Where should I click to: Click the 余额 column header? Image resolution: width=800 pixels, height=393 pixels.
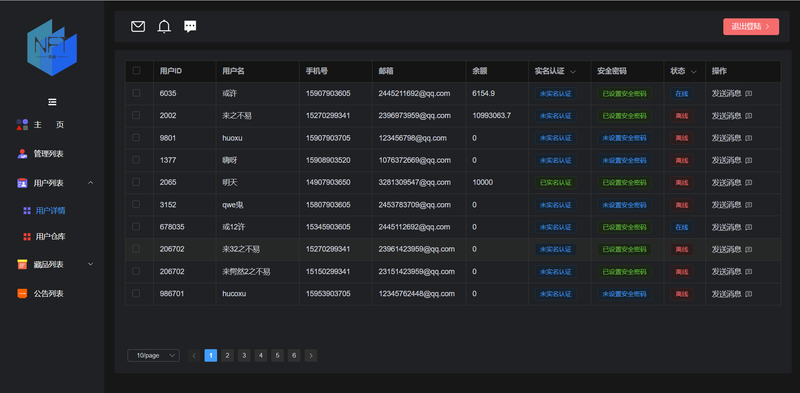(480, 71)
